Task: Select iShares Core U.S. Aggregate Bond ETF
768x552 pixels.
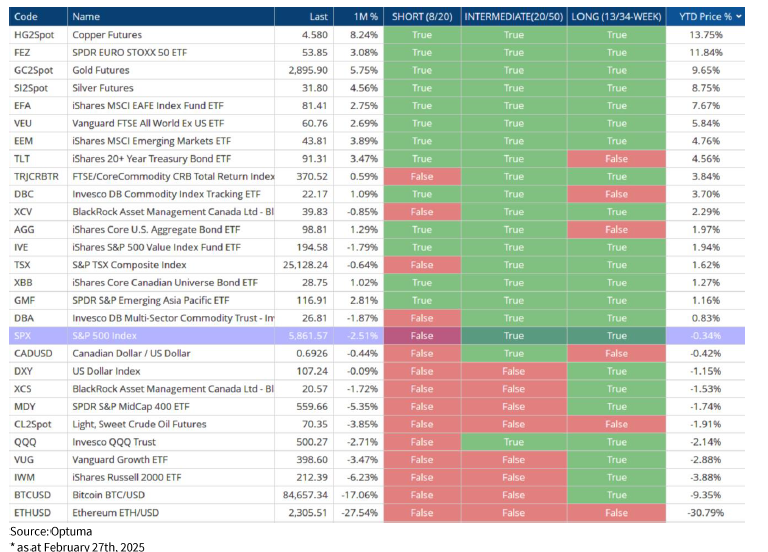Action: point(156,229)
